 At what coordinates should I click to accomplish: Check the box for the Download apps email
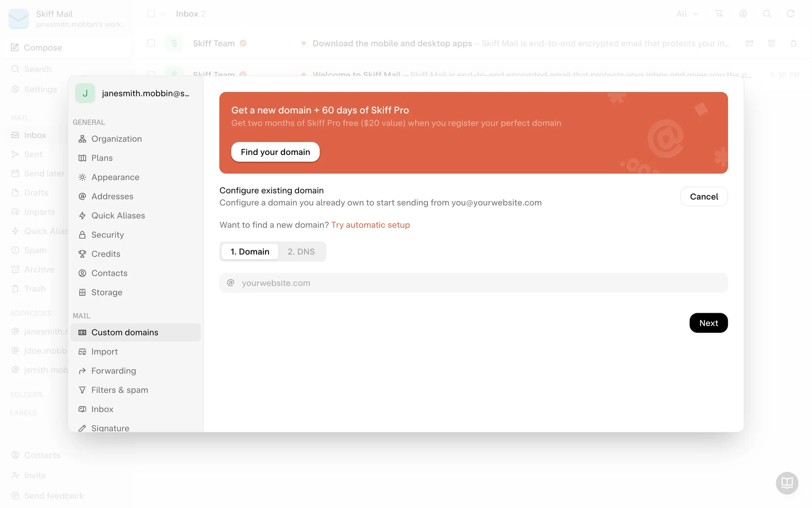151,43
